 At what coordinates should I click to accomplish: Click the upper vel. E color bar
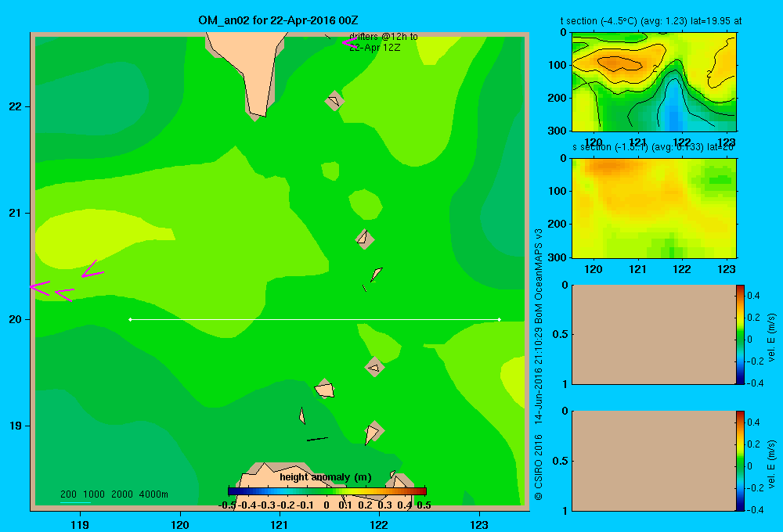click(740, 334)
